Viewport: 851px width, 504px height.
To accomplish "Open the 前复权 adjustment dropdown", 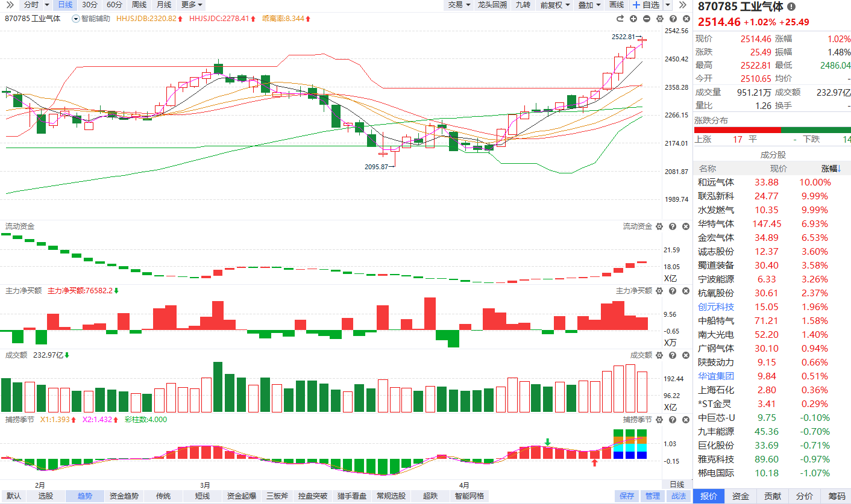I will tap(555, 5).
